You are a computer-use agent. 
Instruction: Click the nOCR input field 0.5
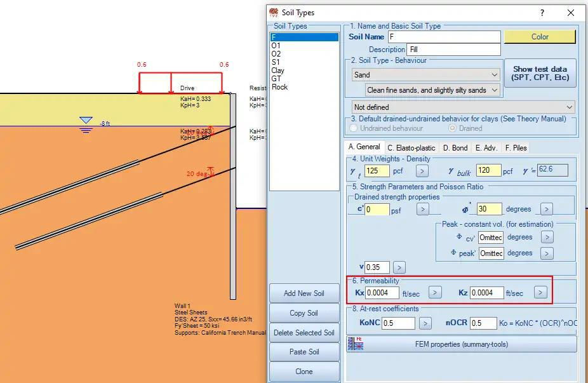[x=483, y=323]
